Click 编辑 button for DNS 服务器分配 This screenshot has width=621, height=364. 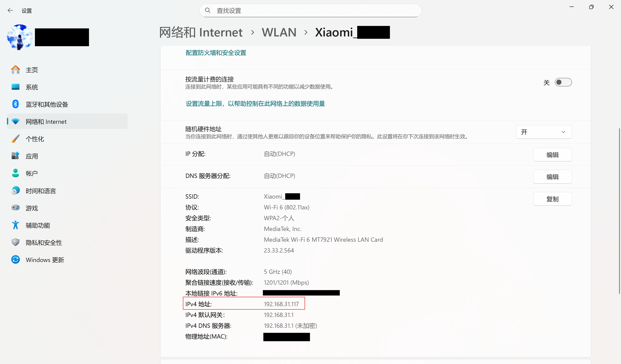[552, 177]
